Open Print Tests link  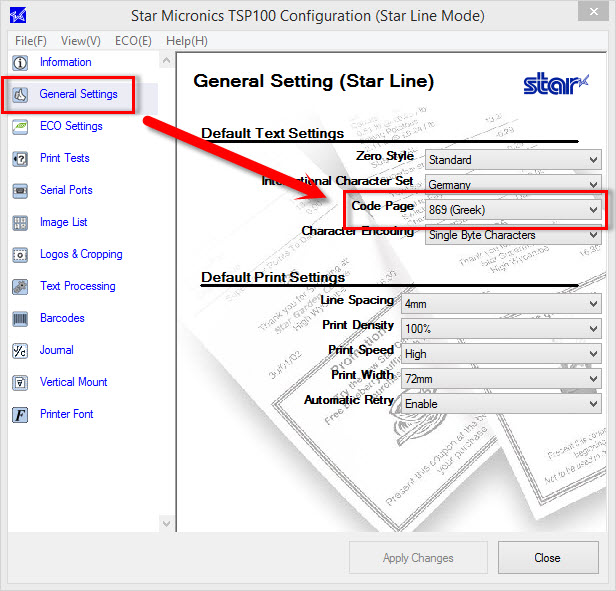click(65, 158)
